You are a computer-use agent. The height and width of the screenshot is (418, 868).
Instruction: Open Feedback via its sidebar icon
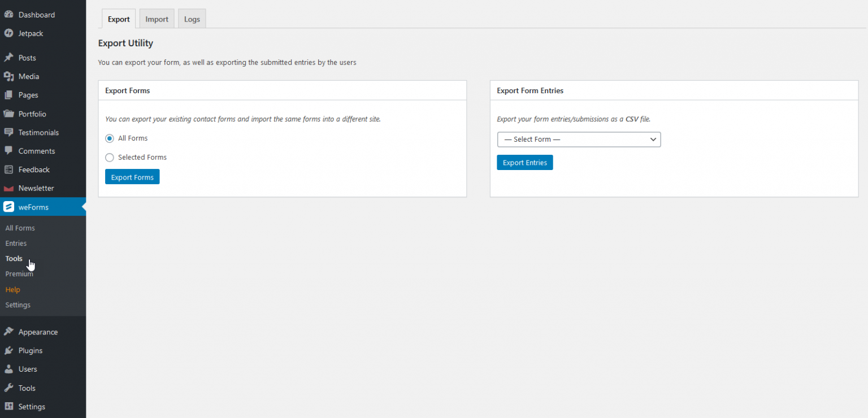coord(9,169)
